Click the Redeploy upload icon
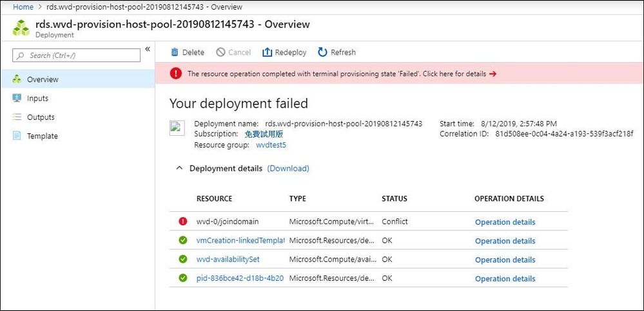Viewport: 644px width, 311px height. 268,52
